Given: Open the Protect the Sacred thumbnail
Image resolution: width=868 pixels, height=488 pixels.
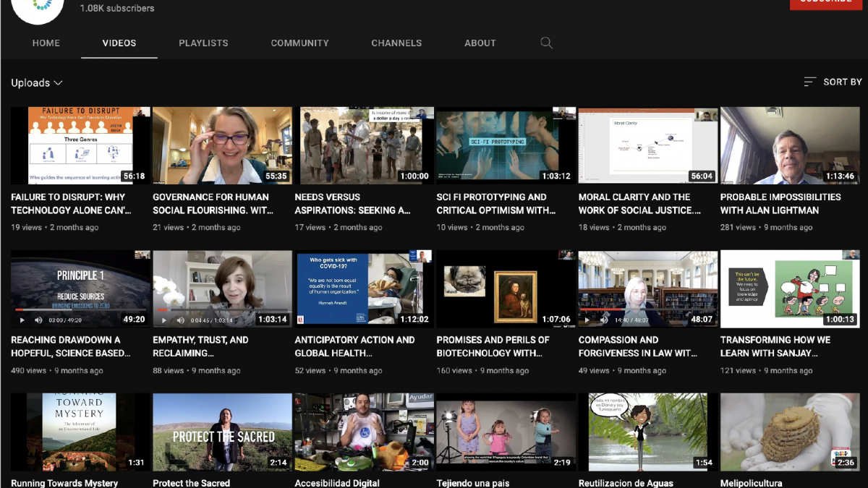Looking at the screenshot, I should (x=222, y=432).
